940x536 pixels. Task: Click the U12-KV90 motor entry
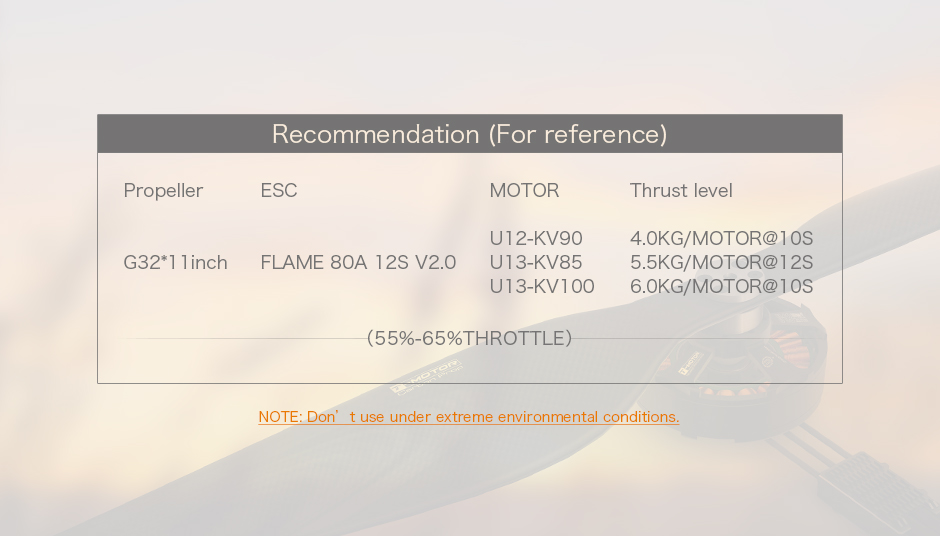pyautogui.click(x=536, y=239)
